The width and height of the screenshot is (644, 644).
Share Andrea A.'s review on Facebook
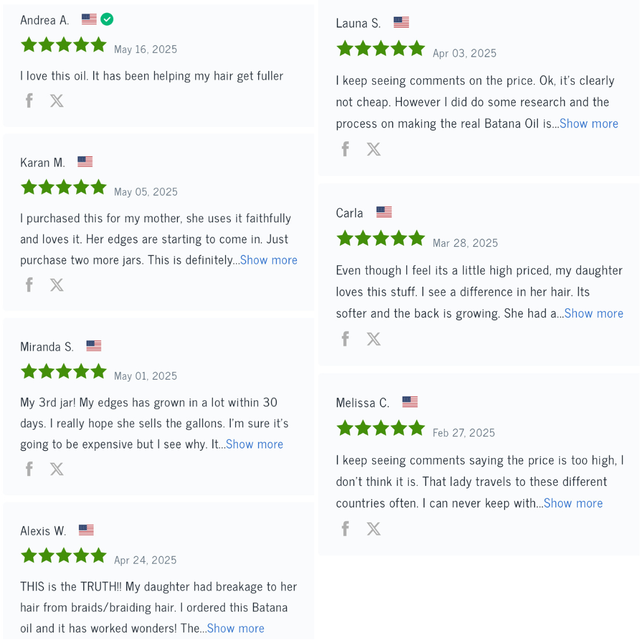pyautogui.click(x=29, y=101)
